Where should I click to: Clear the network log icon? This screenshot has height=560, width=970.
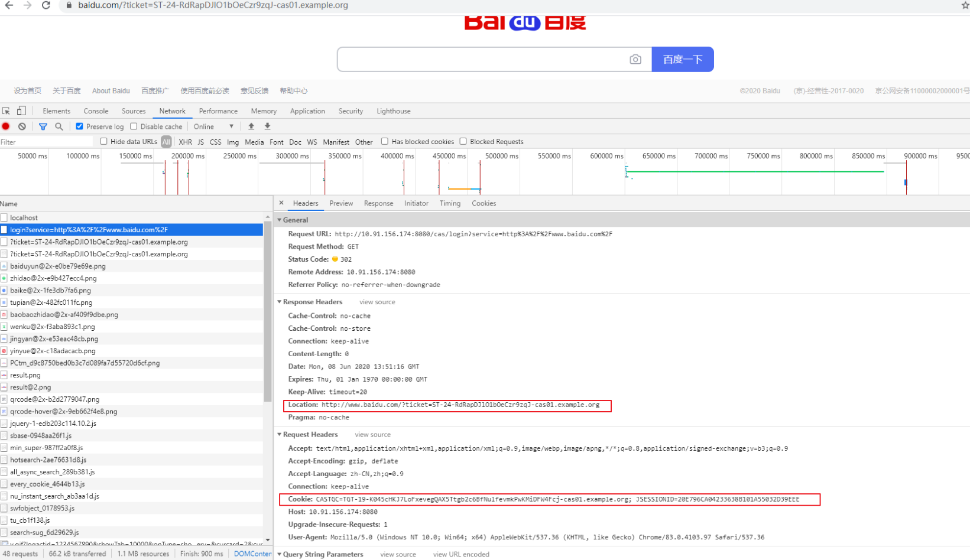(x=22, y=126)
